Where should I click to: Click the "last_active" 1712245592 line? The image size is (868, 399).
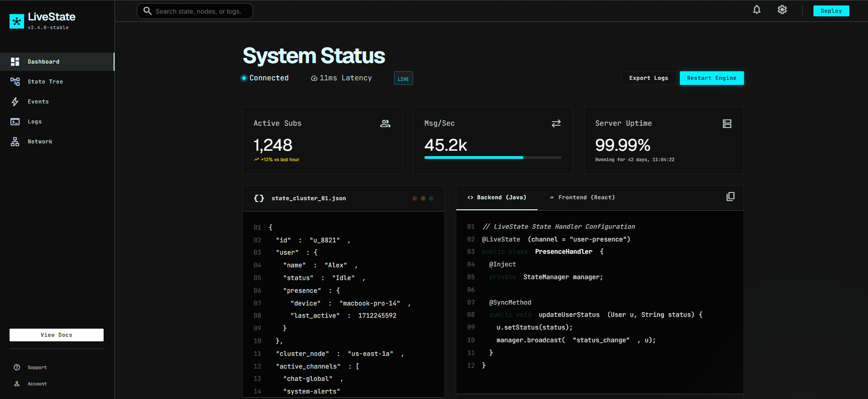tap(343, 315)
